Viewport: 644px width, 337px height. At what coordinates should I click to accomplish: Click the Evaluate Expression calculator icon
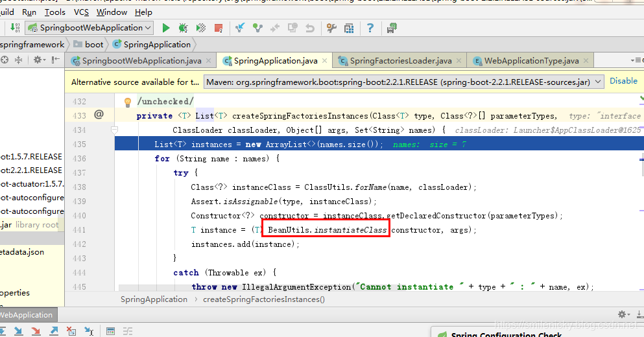111,331
